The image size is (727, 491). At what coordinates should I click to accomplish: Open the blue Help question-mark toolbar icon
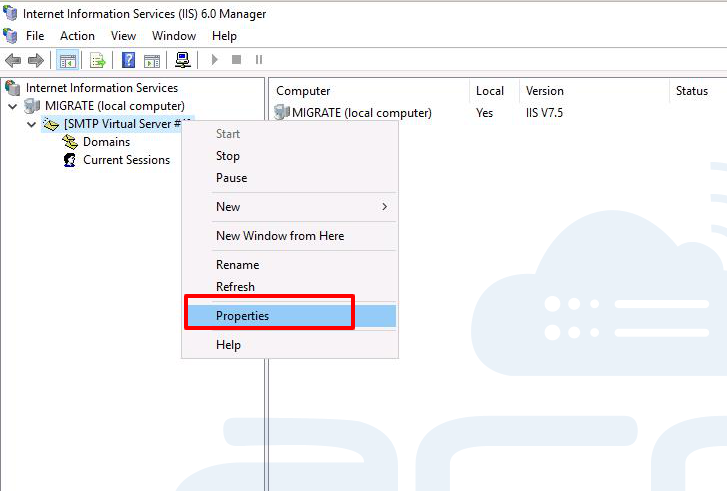tap(128, 60)
